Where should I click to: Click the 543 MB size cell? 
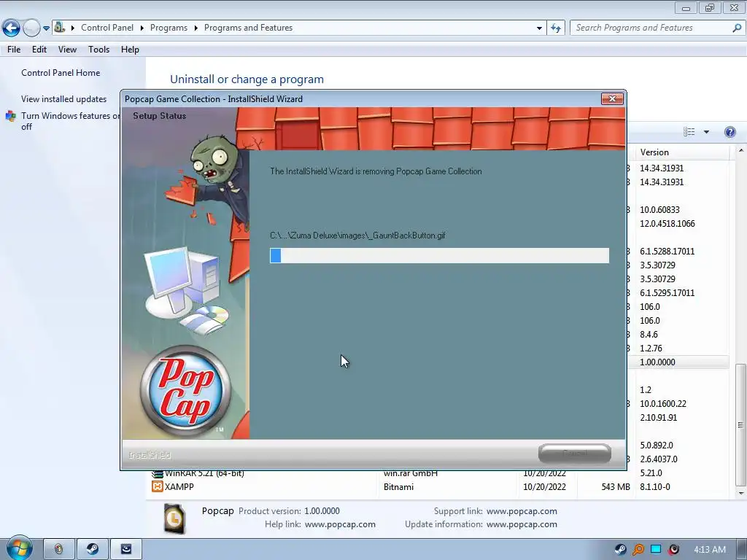coord(616,486)
